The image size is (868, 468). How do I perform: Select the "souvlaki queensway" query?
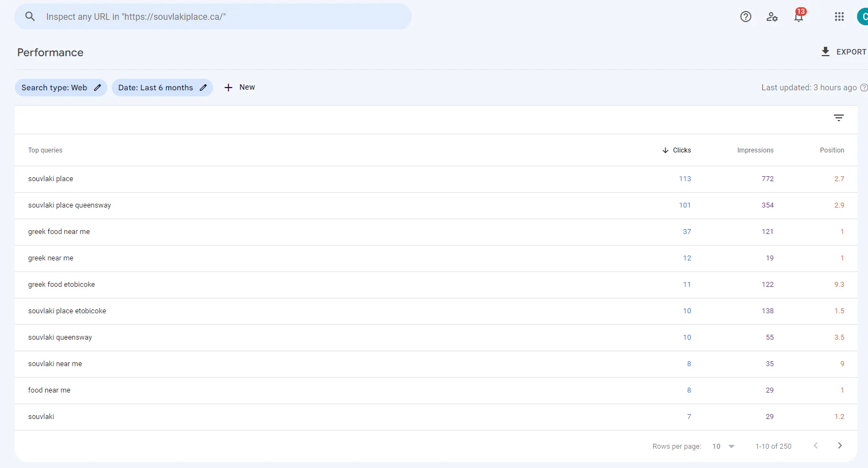pyautogui.click(x=60, y=338)
